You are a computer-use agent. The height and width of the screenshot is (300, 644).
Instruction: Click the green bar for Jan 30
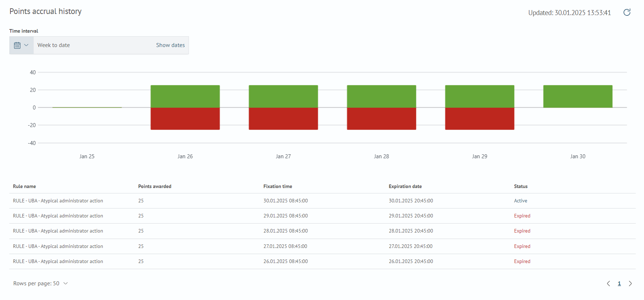(x=578, y=96)
